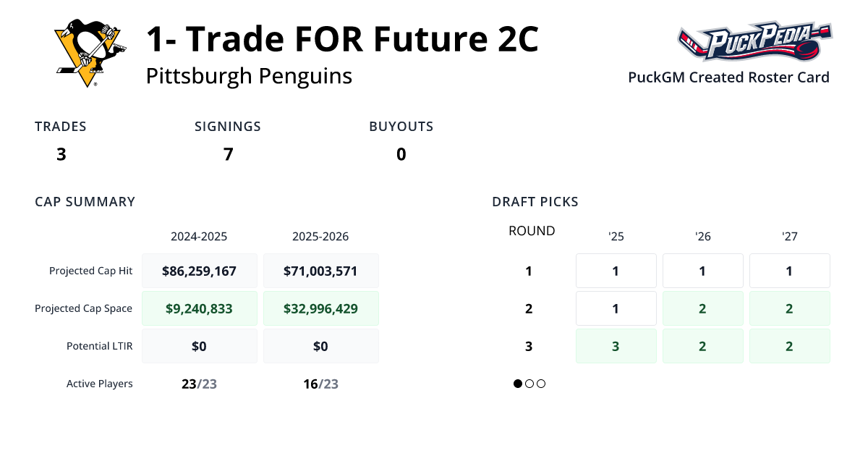Screen dimensions: 868x456
Task: Select the 2025-2026 season column header
Action: [320, 237]
